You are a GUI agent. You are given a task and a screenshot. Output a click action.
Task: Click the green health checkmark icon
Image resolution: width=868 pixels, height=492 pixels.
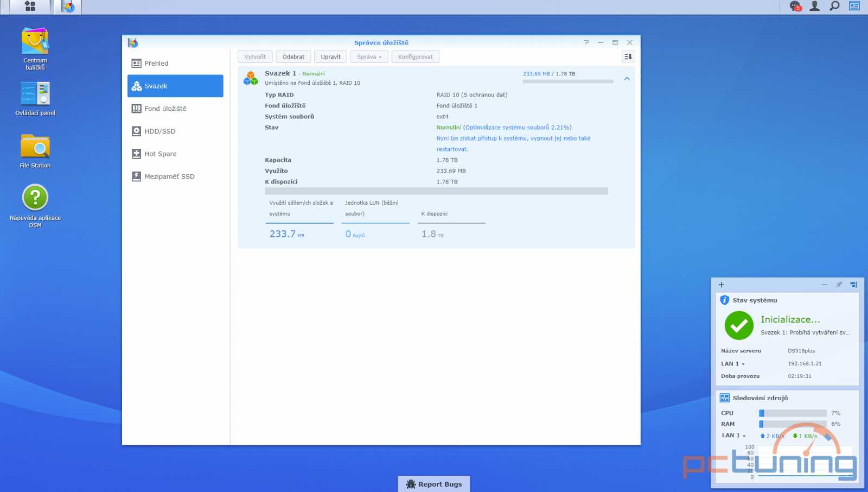pos(739,325)
